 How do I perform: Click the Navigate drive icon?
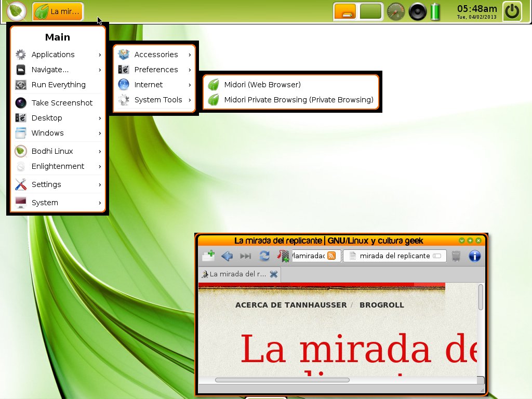coord(21,70)
